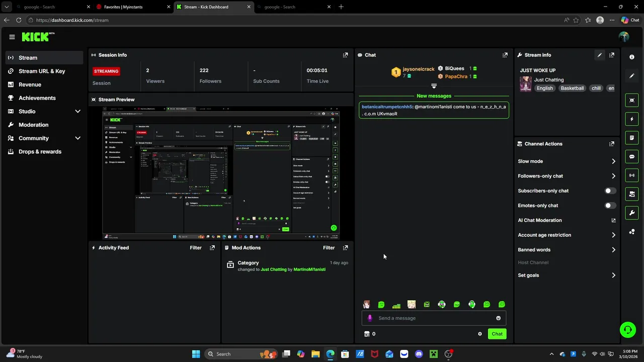Viewport: 644px width, 362px height.
Task: Edit stream info with the pencil icon in Stream info panel
Action: pyautogui.click(x=600, y=55)
